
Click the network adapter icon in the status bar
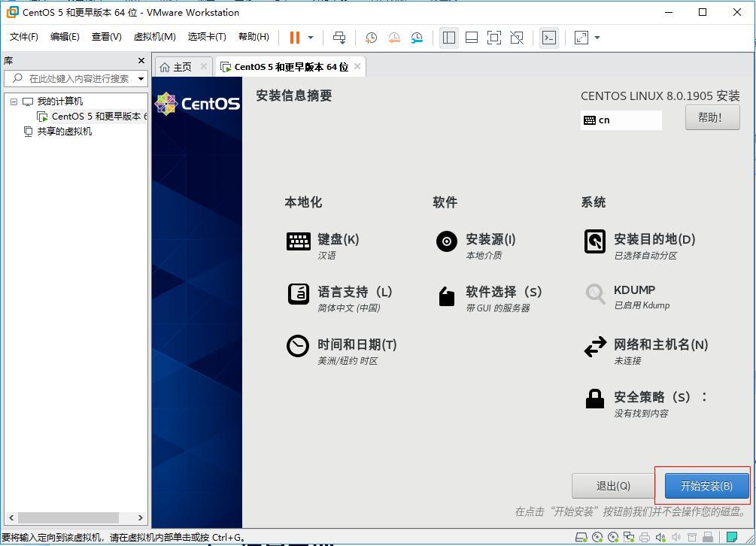coord(629,537)
